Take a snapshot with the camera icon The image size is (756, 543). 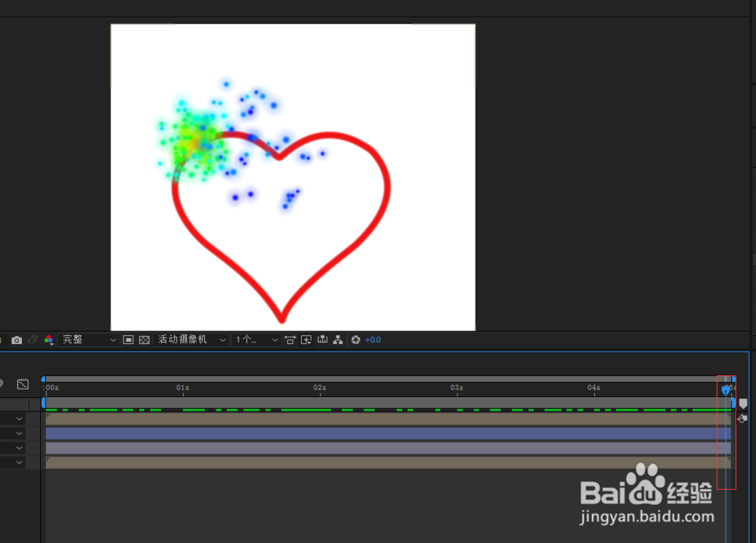tap(17, 340)
